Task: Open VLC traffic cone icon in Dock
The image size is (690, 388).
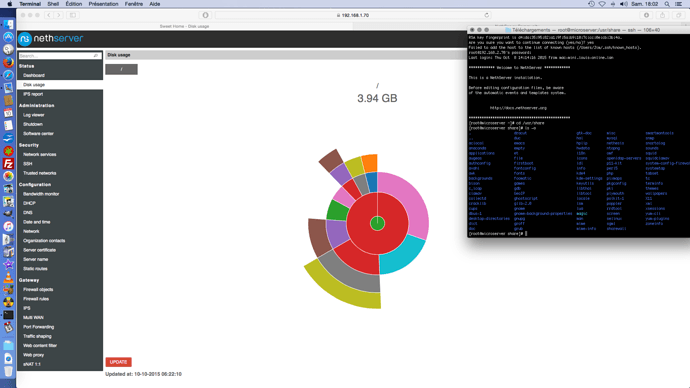Action: [x=8, y=277]
